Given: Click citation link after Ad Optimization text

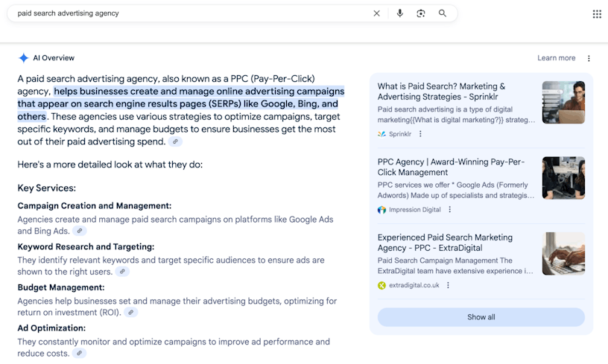Looking at the screenshot, I should pyautogui.click(x=79, y=354).
